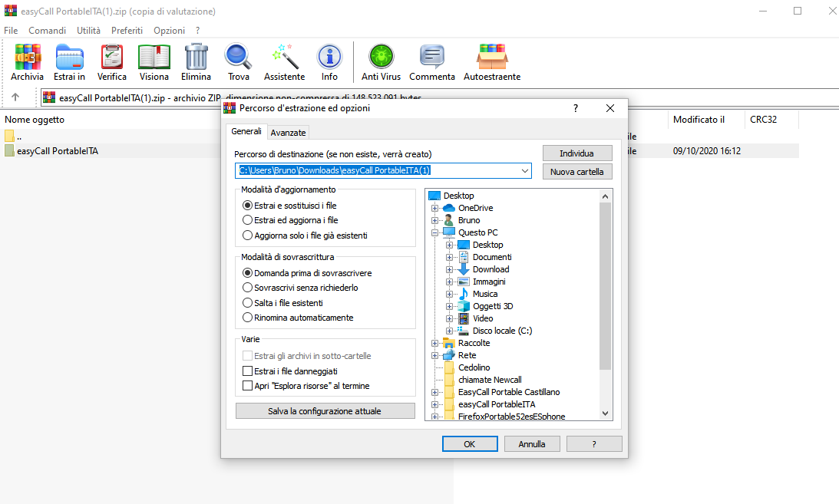Select Oggetti 3D in the tree
Image resolution: width=839 pixels, height=504 pixels.
(x=493, y=306)
